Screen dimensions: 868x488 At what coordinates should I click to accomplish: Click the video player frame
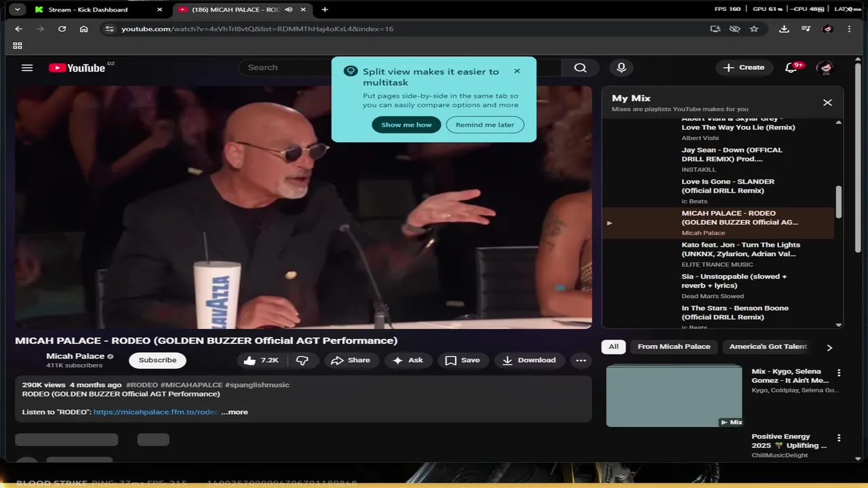(303, 207)
